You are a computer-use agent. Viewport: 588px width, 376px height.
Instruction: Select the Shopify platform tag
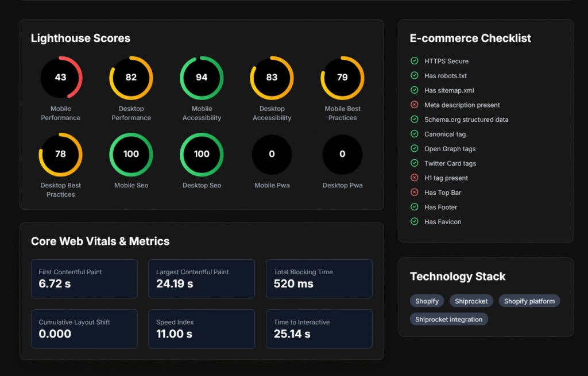(529, 301)
